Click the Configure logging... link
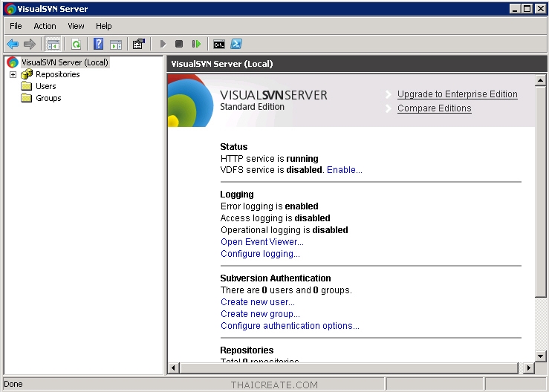The height and width of the screenshot is (392, 549). point(260,254)
